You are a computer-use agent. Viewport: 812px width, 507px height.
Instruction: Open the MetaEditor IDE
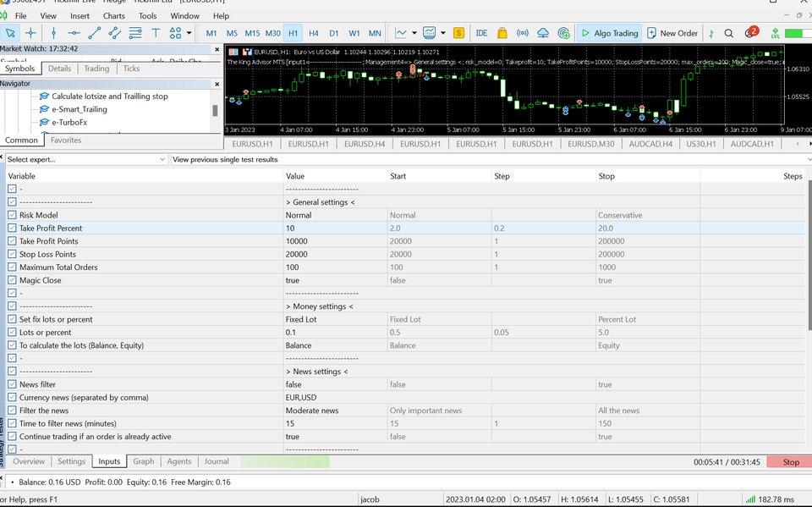(x=481, y=33)
